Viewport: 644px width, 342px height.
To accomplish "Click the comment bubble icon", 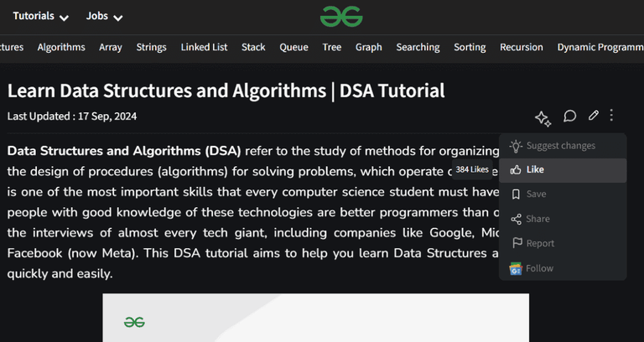I will tap(569, 116).
